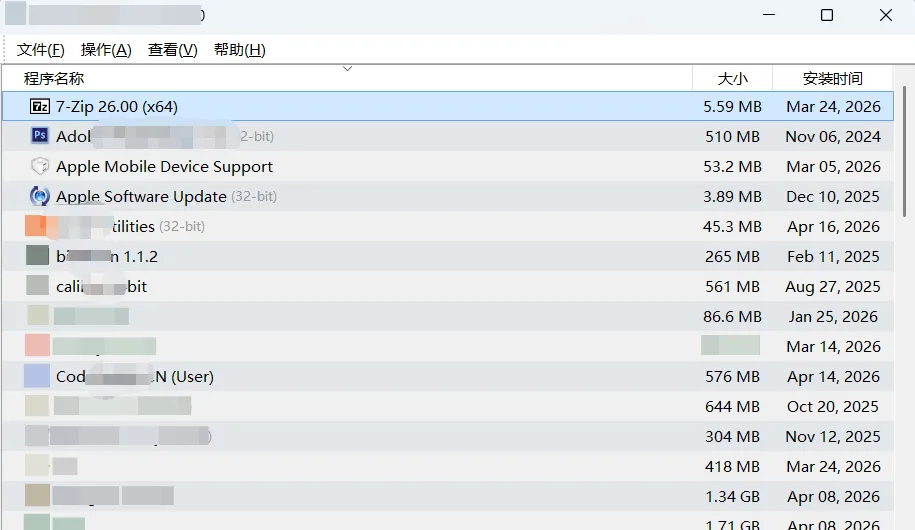
Task: Click the 576 MB size cell
Action: (732, 376)
